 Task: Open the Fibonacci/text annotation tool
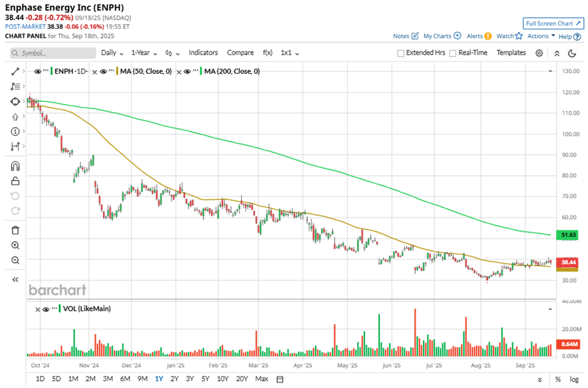point(15,86)
